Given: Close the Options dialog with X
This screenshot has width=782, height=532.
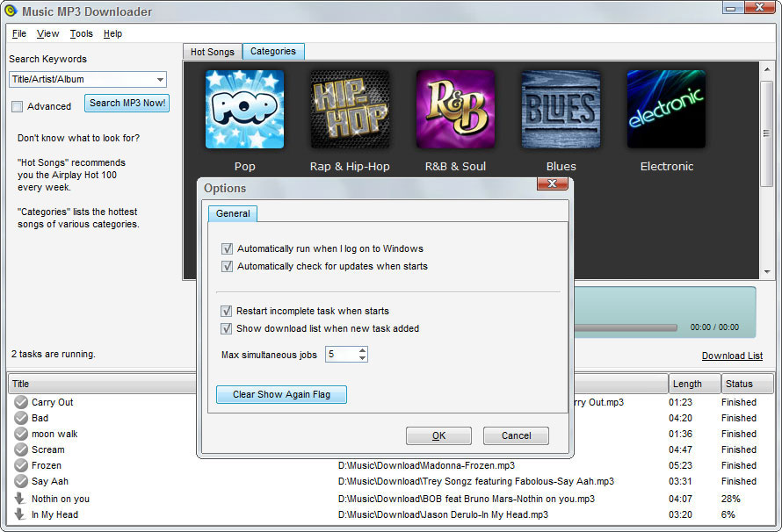Looking at the screenshot, I should 552,183.
